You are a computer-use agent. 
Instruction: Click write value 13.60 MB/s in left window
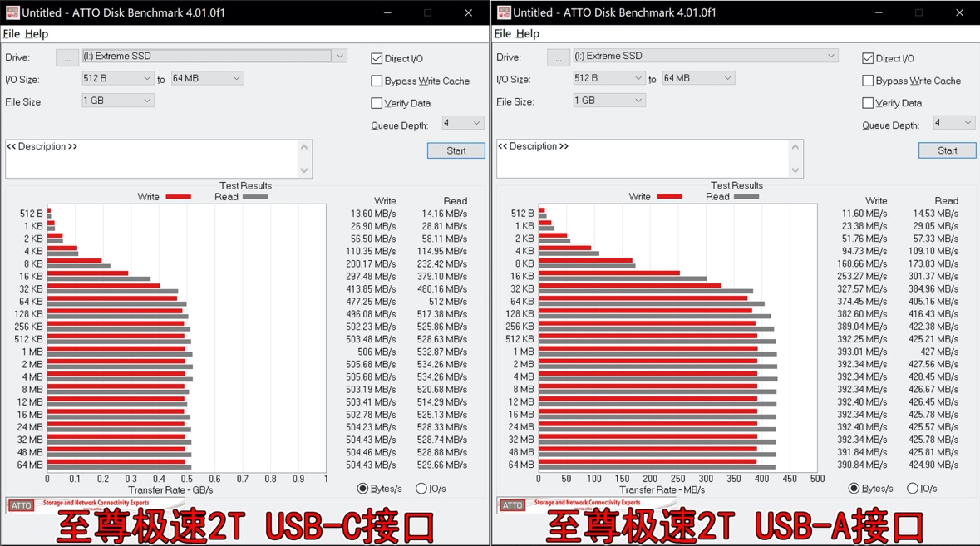(373, 214)
